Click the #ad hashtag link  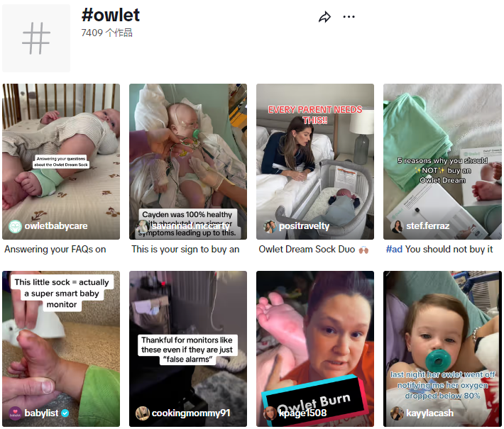(394, 249)
